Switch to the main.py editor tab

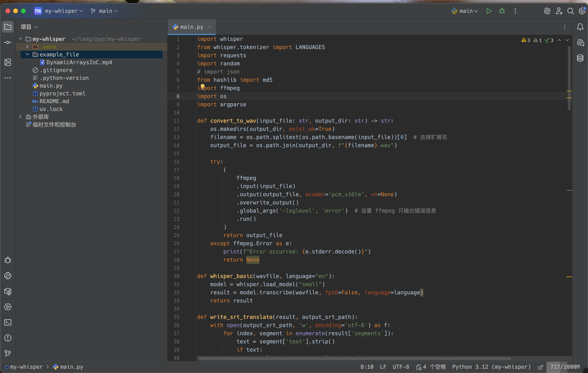(192, 27)
